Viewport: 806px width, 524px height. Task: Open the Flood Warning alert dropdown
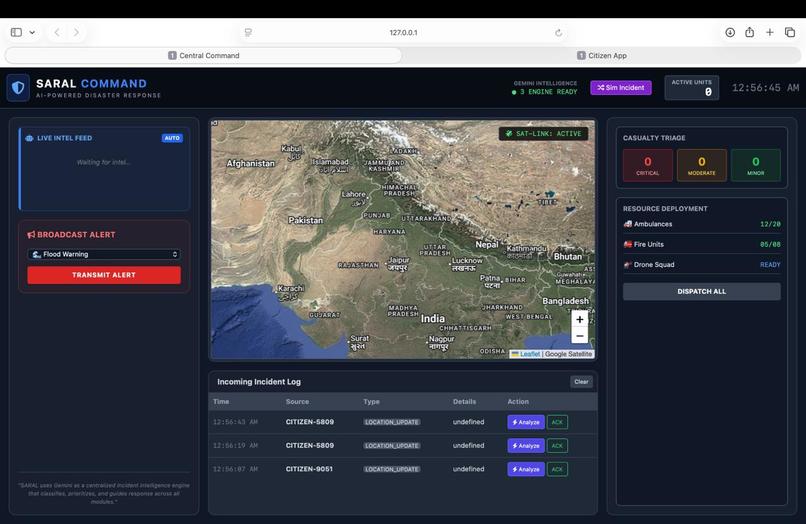pos(104,254)
